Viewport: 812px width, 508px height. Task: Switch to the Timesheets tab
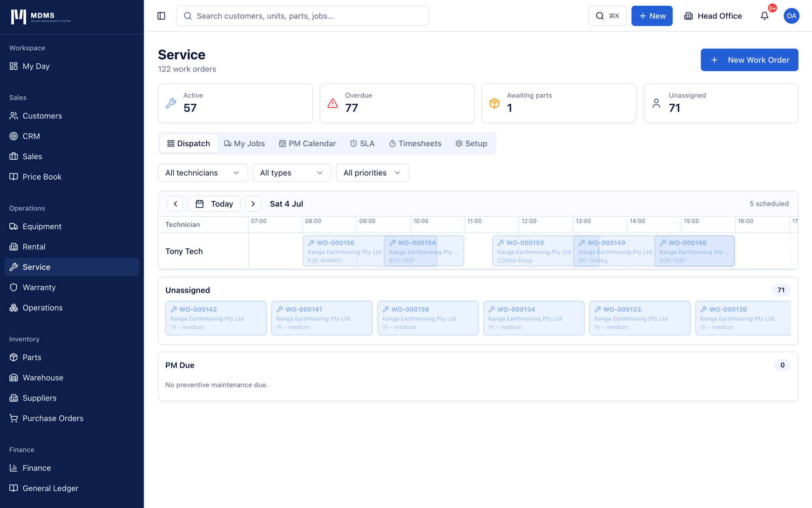(415, 143)
